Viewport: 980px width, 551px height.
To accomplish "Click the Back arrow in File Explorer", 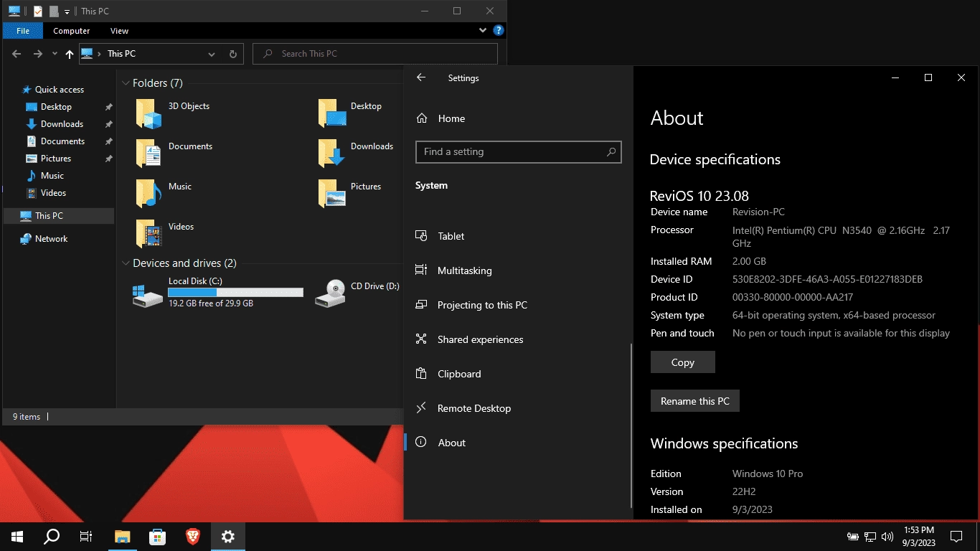I will pos(17,54).
